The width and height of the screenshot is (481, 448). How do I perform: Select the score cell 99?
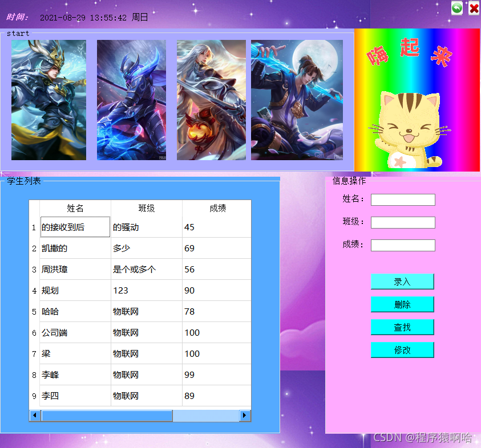[217, 375]
